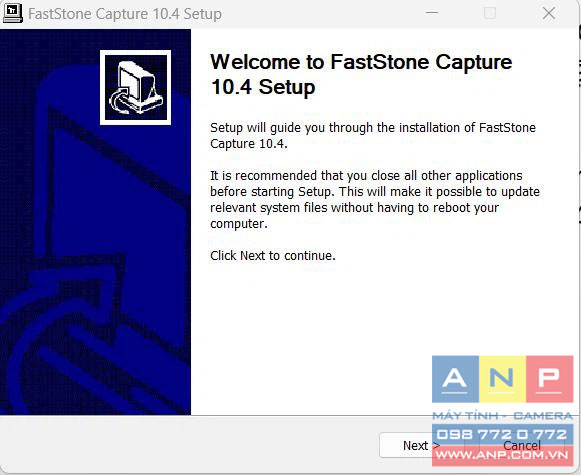Click the 098 772 0 772 phone banner
This screenshot has height=475, width=581.
(502, 434)
